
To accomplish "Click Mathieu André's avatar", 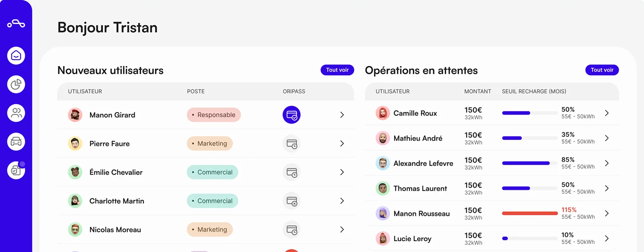I will point(383,138).
